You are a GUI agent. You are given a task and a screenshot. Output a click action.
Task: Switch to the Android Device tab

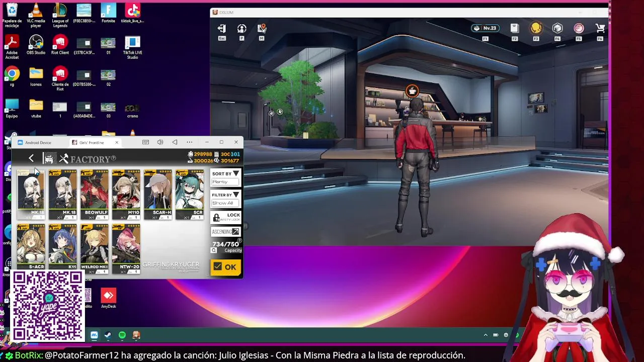[38, 142]
